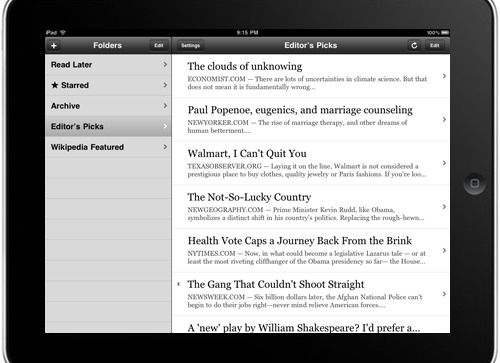The width and height of the screenshot is (500, 363).
Task: Tap the 9:15 PM clock
Action: (x=247, y=33)
